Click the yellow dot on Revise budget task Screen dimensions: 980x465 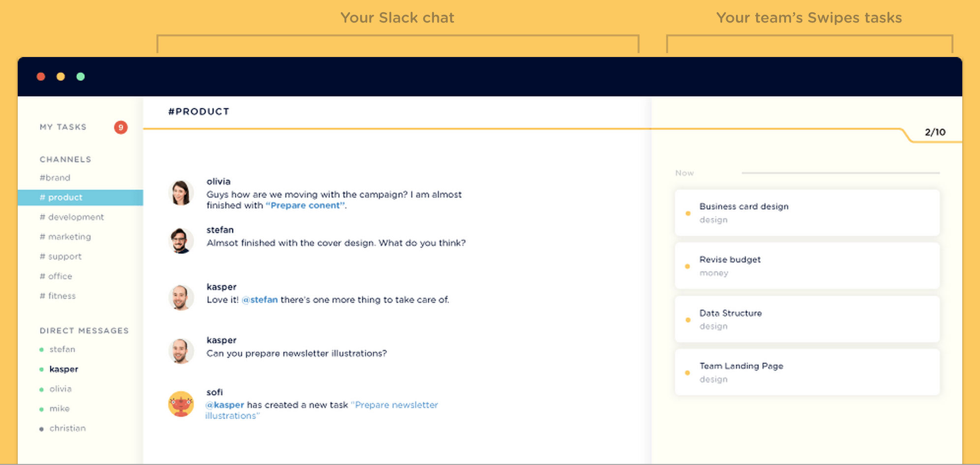[x=688, y=266]
